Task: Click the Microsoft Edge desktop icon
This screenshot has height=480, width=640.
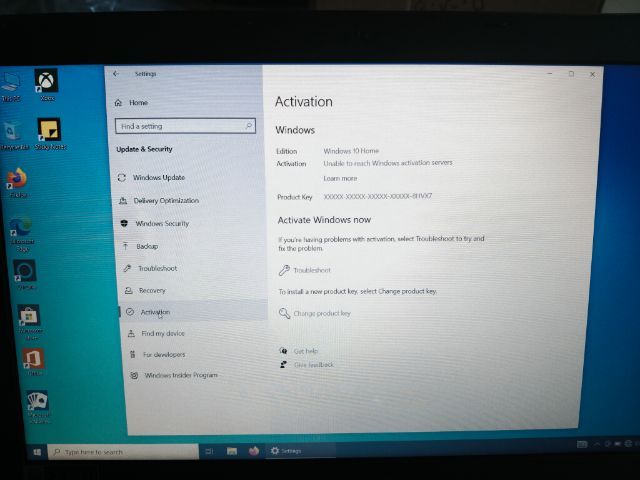Action: point(21,233)
